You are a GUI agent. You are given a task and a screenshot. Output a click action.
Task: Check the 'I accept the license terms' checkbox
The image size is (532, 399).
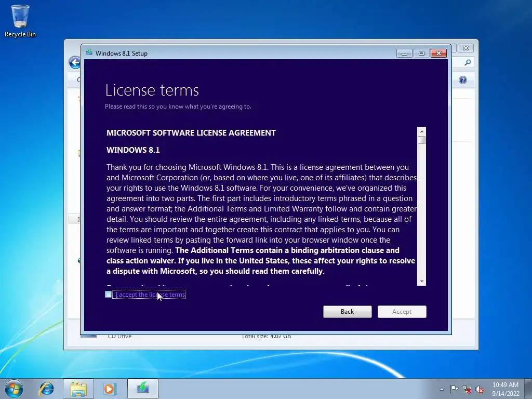108,295
